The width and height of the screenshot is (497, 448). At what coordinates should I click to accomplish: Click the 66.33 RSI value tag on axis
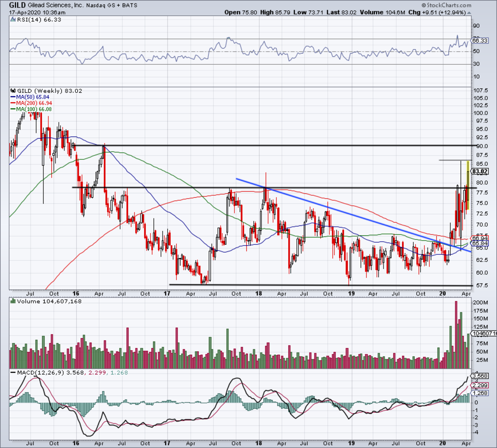pyautogui.click(x=480, y=41)
